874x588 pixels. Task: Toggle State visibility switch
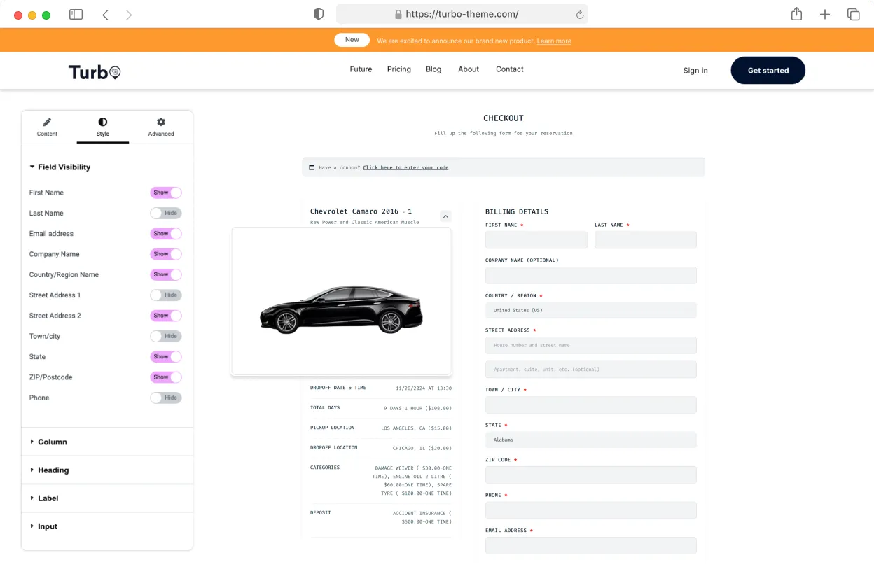click(x=166, y=357)
